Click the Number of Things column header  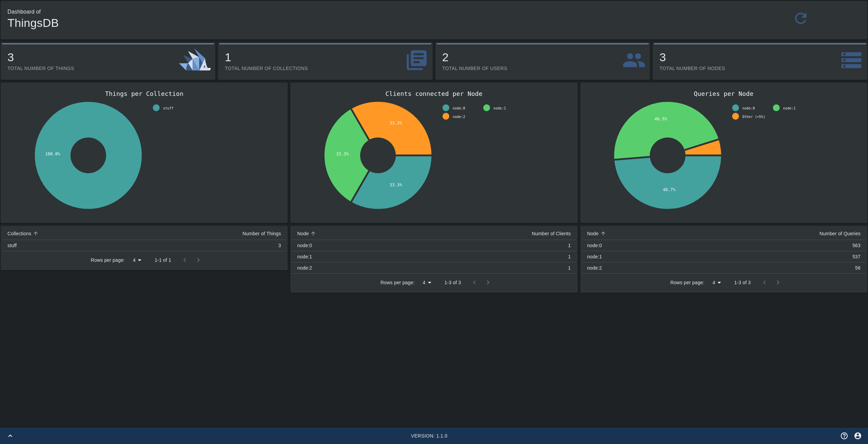(x=261, y=234)
